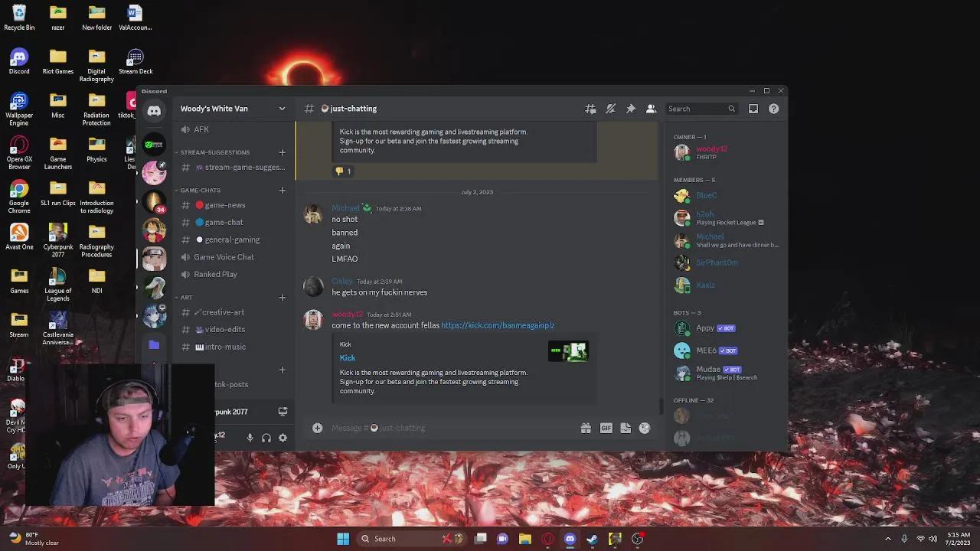Open Google Chrome desktop shortcut
Viewport: 980px width, 551px height.
[x=19, y=197]
